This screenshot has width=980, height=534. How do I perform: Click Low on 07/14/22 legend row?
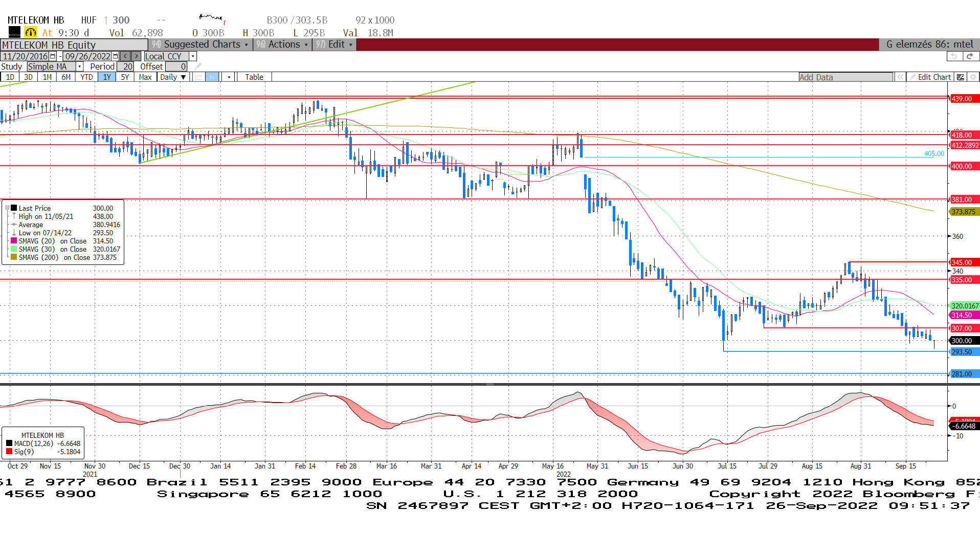click(x=65, y=233)
